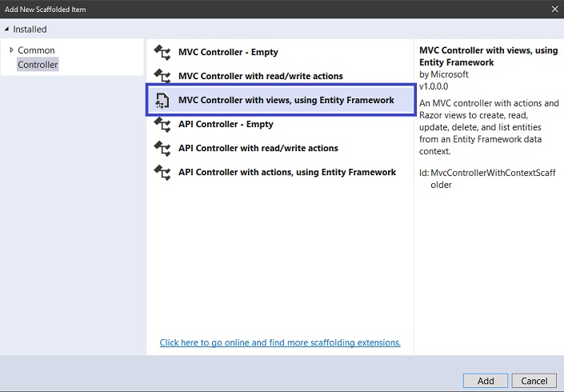This screenshot has height=392, width=564.
Task: Select the Controller category in tree
Action: coord(38,65)
